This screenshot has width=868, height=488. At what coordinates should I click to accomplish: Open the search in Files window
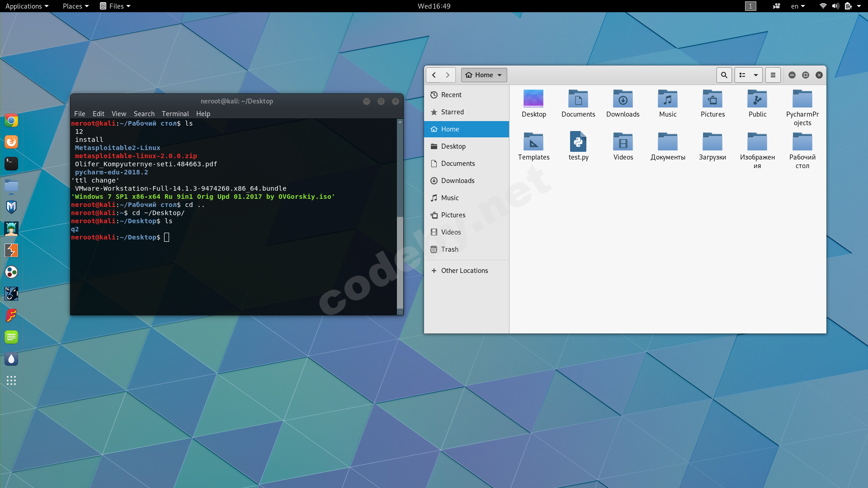[724, 75]
